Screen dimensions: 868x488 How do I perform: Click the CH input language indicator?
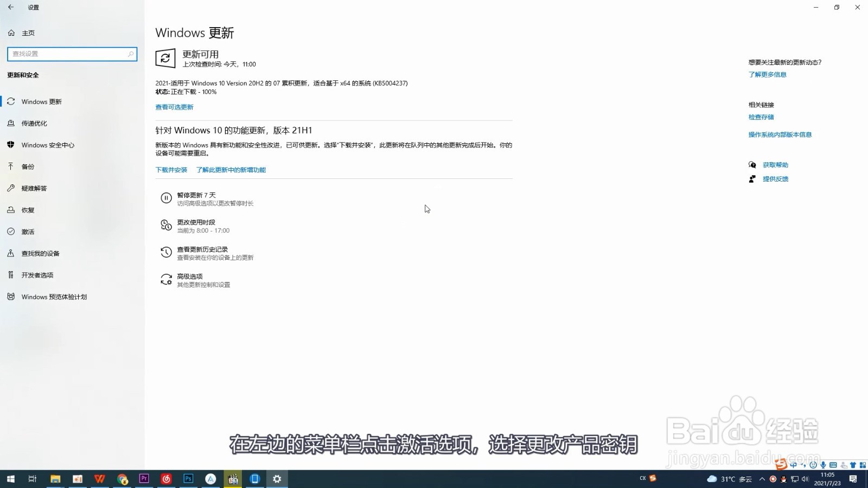click(643, 478)
